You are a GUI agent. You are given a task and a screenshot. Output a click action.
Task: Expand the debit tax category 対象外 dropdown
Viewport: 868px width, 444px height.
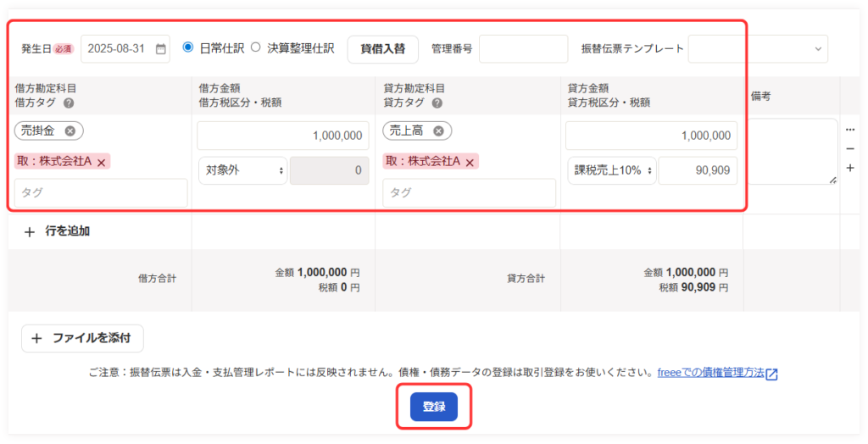[242, 170]
